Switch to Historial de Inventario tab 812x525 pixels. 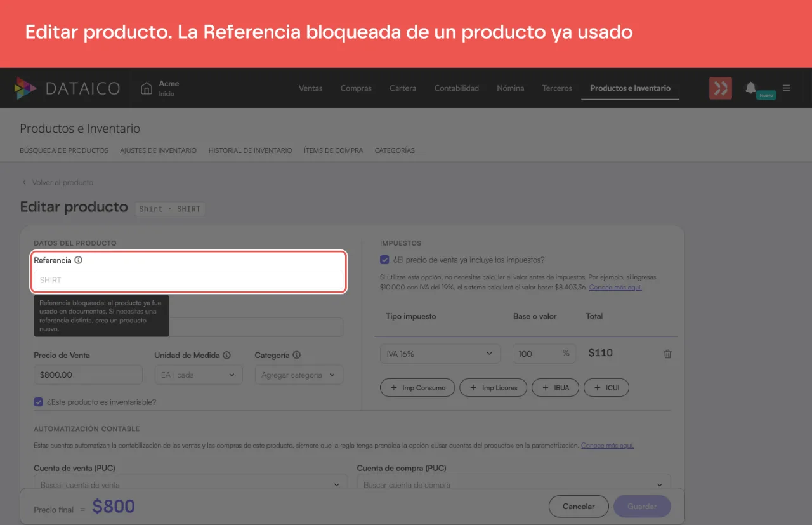pos(251,150)
